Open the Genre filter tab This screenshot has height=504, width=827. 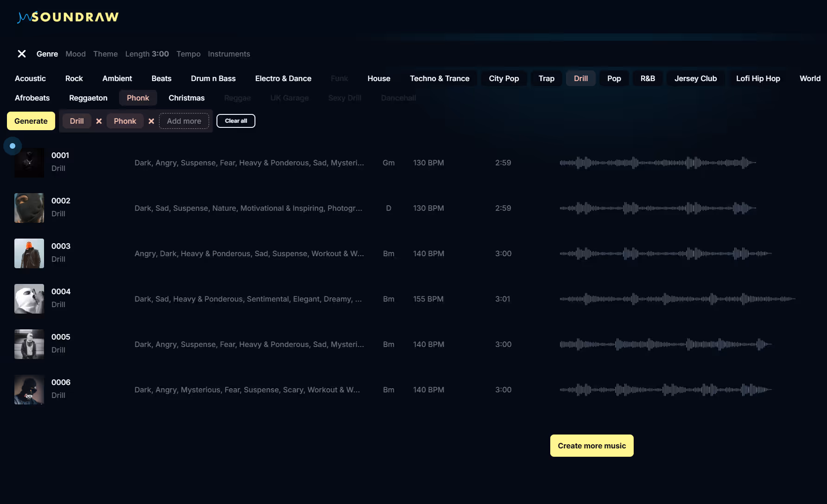pyautogui.click(x=47, y=54)
